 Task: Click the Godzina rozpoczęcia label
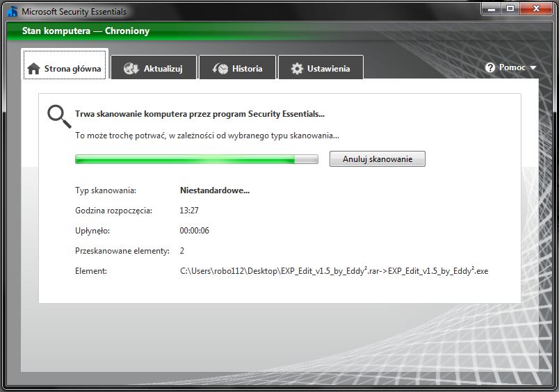click(x=113, y=211)
